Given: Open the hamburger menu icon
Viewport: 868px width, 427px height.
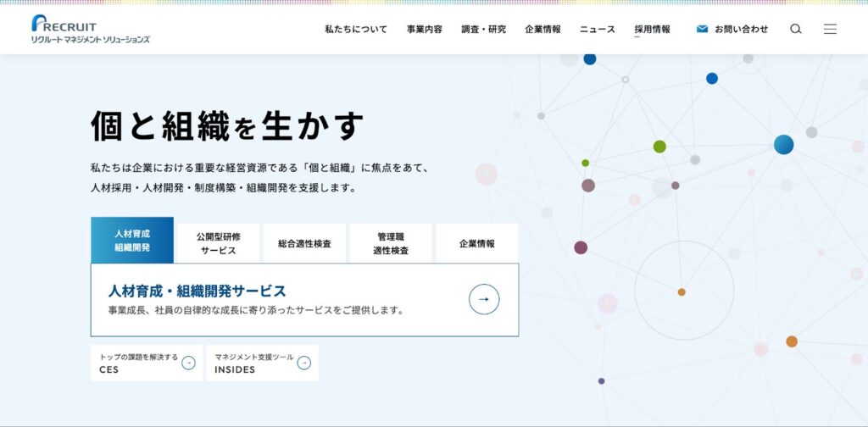Looking at the screenshot, I should coord(830,29).
